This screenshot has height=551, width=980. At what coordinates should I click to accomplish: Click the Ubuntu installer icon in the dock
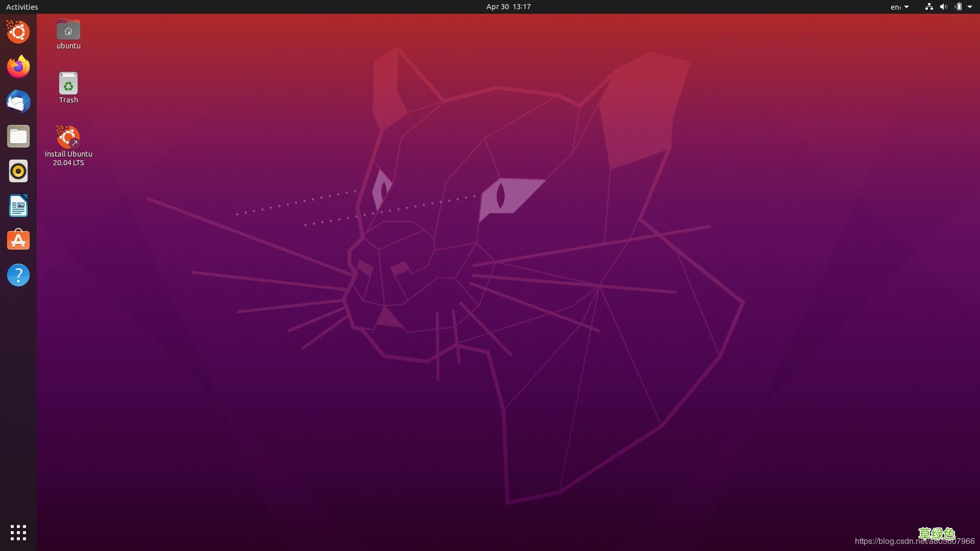(x=18, y=32)
